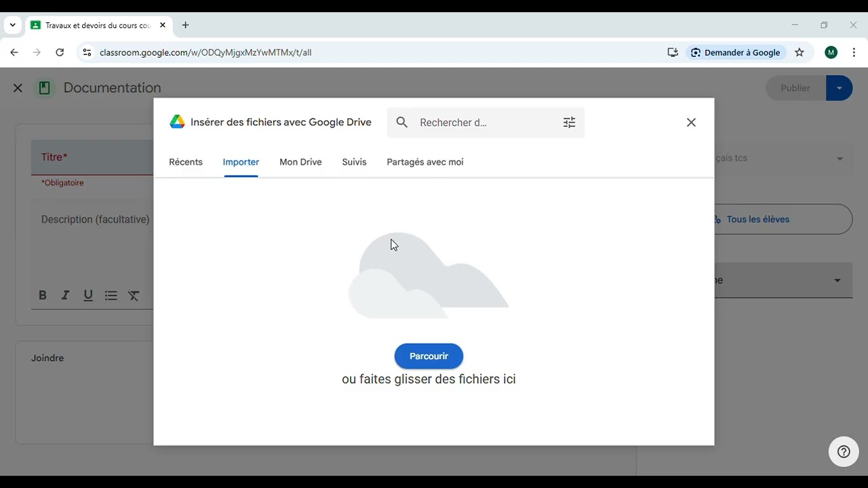View site information icon in address bar

click(87, 52)
